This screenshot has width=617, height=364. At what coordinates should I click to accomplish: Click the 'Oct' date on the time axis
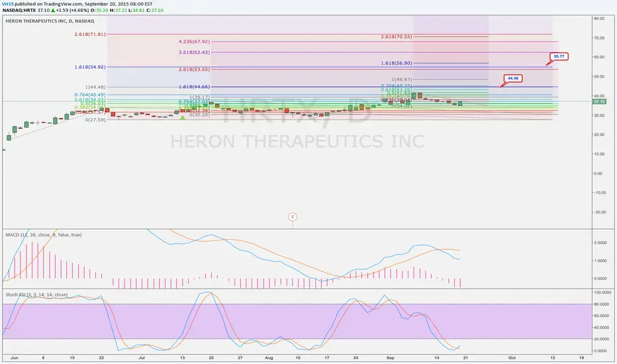(x=512, y=357)
